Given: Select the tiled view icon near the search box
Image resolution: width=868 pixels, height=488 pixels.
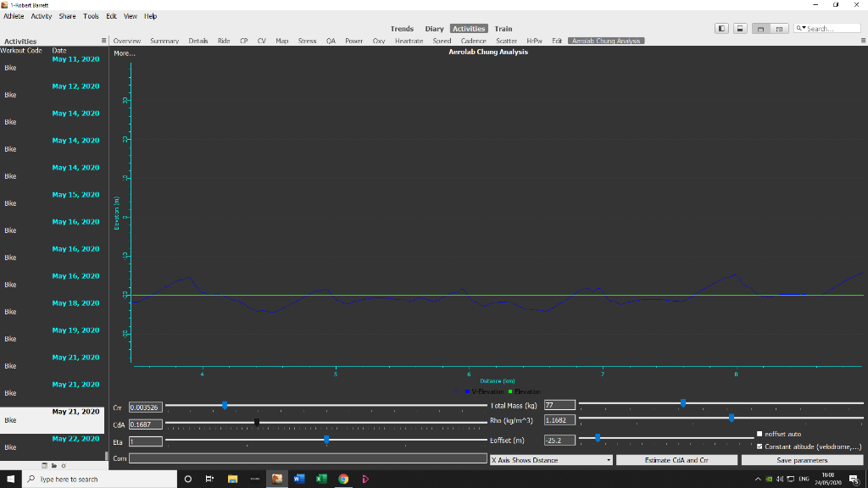Looking at the screenshot, I should coord(778,28).
